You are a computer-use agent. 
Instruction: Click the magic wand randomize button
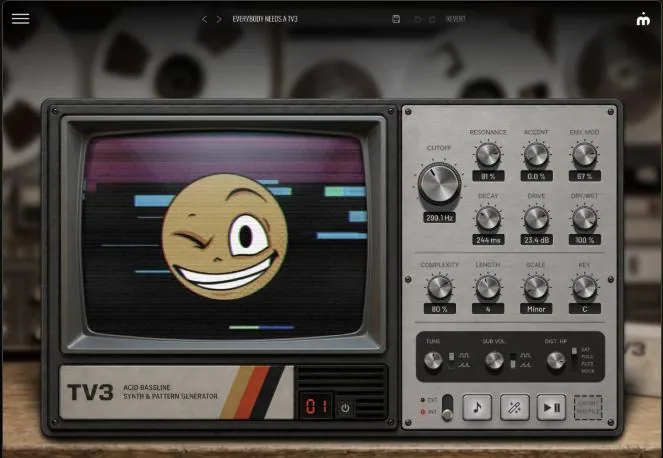[x=514, y=407]
